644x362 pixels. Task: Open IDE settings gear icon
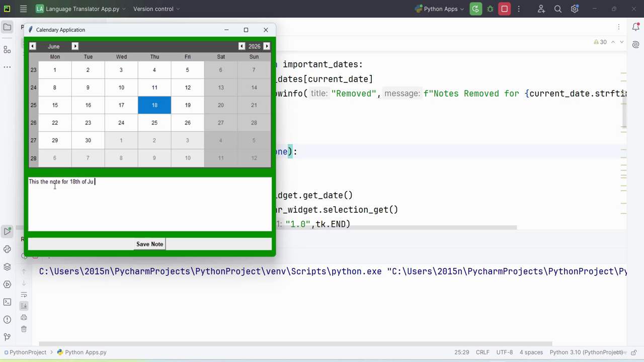click(x=575, y=9)
